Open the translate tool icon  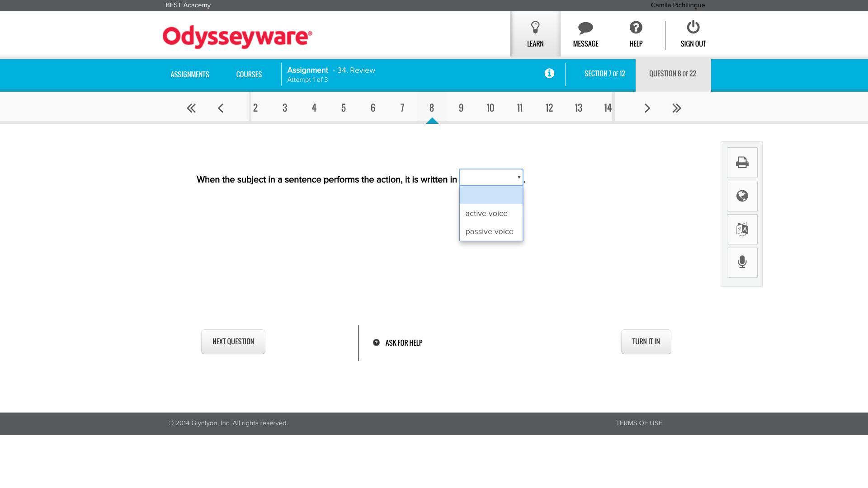pyautogui.click(x=742, y=230)
